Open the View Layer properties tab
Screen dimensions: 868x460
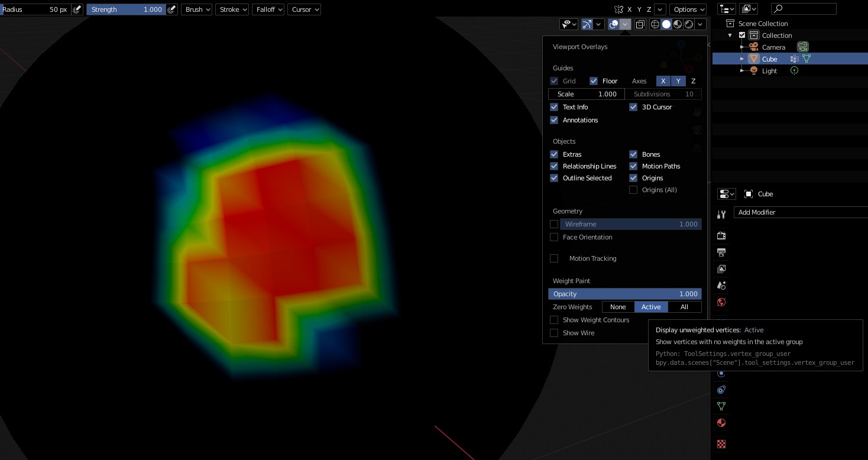point(721,269)
